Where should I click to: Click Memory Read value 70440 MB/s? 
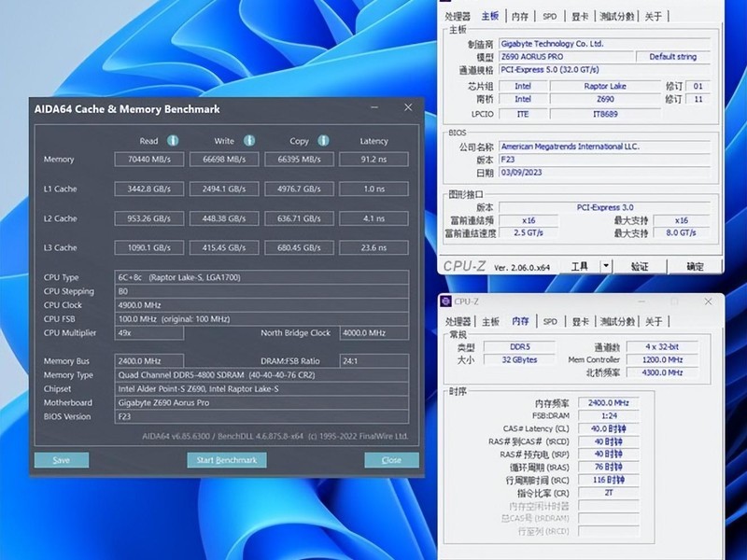pos(149,159)
